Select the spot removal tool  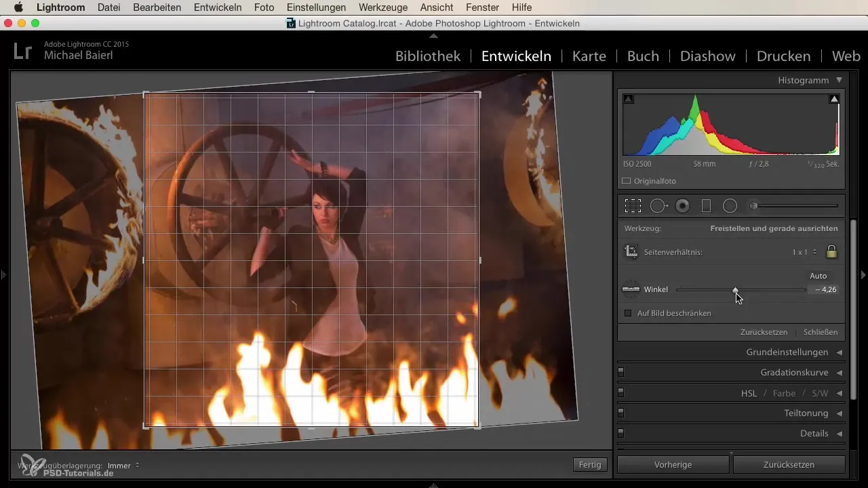coord(658,206)
